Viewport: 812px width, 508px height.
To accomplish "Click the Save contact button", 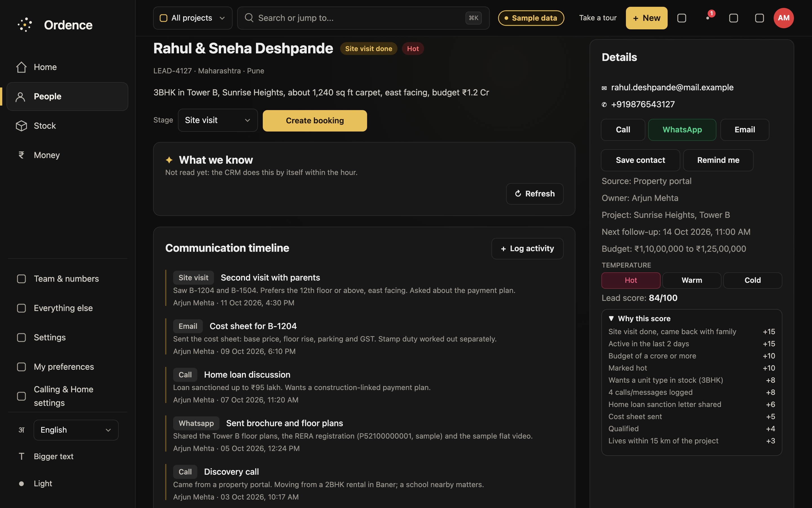I will point(640,160).
